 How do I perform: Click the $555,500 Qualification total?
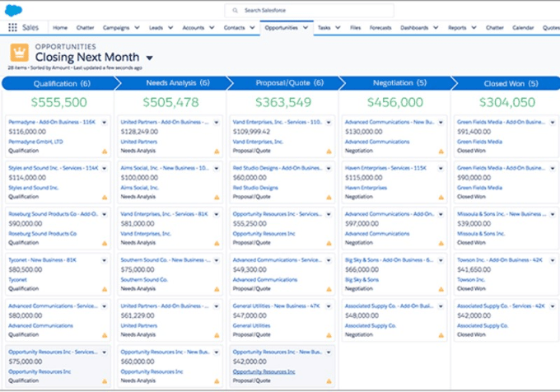[x=59, y=102]
